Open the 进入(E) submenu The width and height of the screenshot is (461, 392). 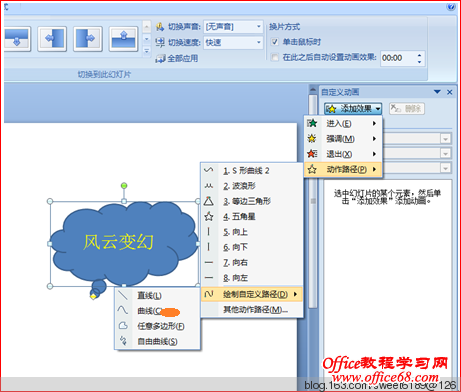[x=343, y=123]
